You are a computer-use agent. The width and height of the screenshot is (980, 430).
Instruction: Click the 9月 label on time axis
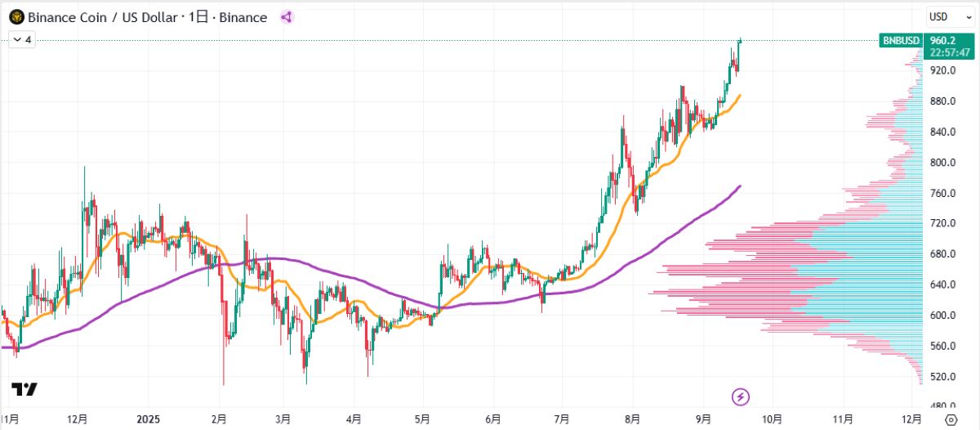(x=703, y=419)
